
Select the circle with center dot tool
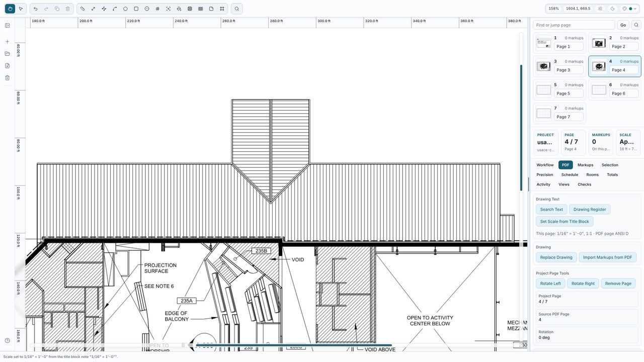[x=147, y=9]
